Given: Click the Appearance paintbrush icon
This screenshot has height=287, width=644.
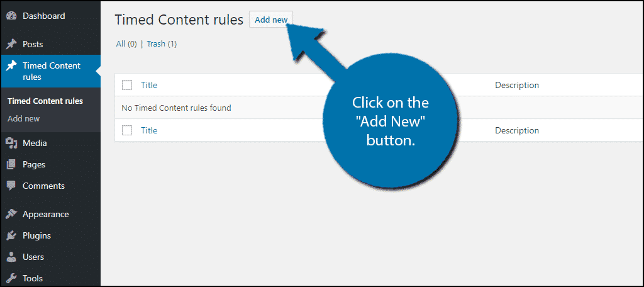Looking at the screenshot, I should (x=11, y=214).
